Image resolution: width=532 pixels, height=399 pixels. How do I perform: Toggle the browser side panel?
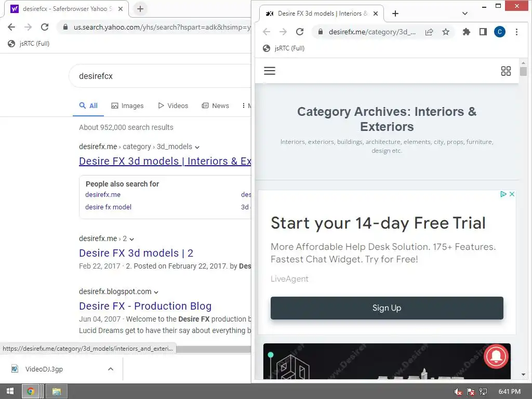click(483, 32)
